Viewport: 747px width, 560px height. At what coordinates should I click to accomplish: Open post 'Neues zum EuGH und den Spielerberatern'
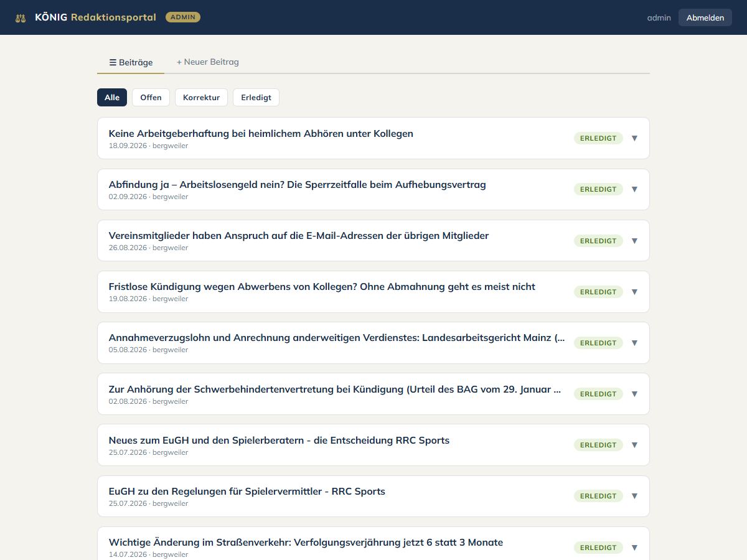point(279,440)
